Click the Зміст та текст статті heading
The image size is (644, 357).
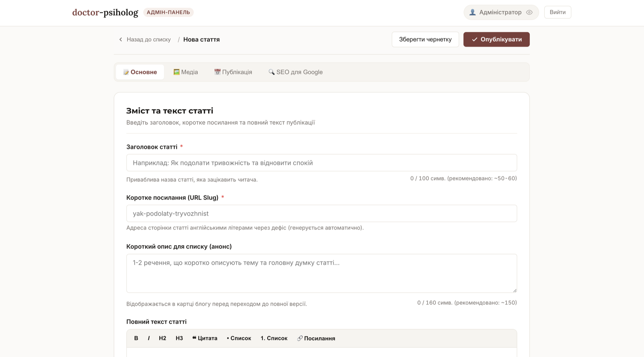point(170,111)
